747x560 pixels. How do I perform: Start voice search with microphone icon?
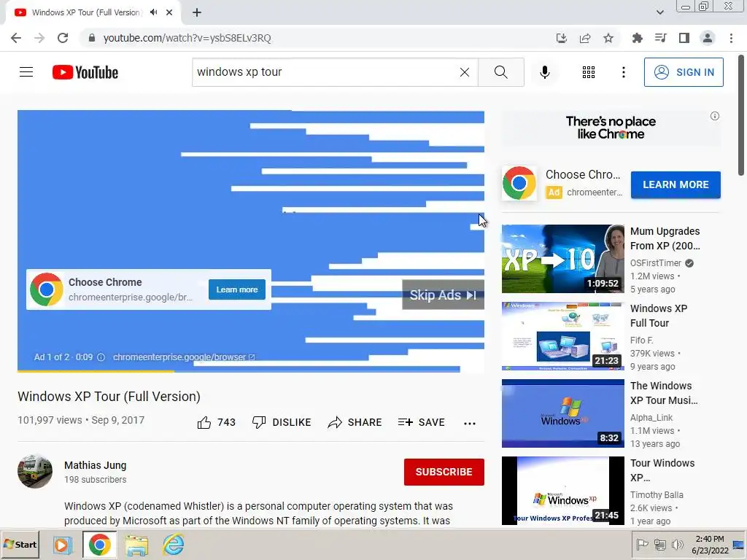(x=544, y=72)
